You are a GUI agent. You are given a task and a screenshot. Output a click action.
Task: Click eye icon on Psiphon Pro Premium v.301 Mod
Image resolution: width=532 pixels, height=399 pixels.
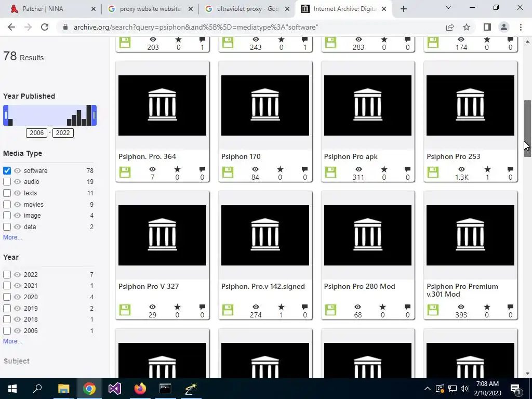pyautogui.click(x=461, y=307)
